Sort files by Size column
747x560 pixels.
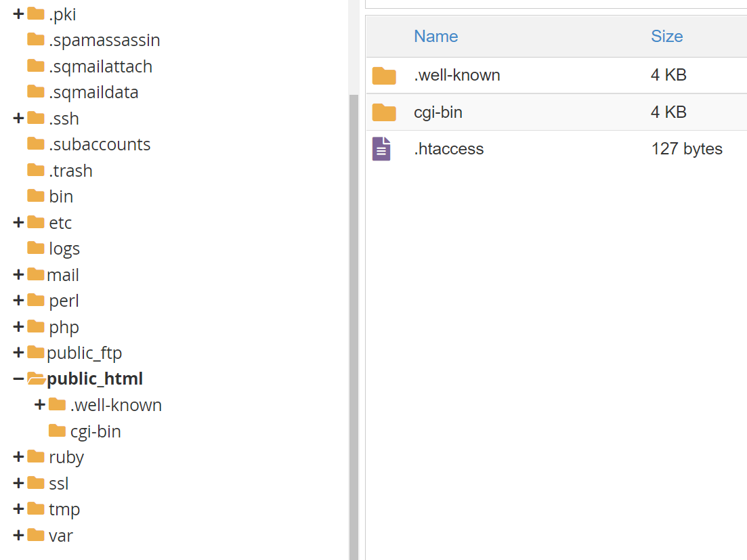point(666,37)
